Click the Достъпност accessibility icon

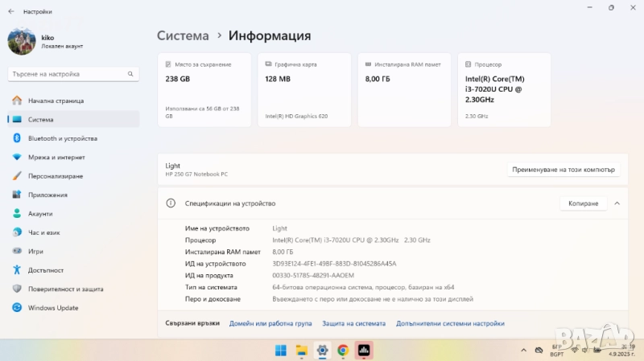click(16, 270)
